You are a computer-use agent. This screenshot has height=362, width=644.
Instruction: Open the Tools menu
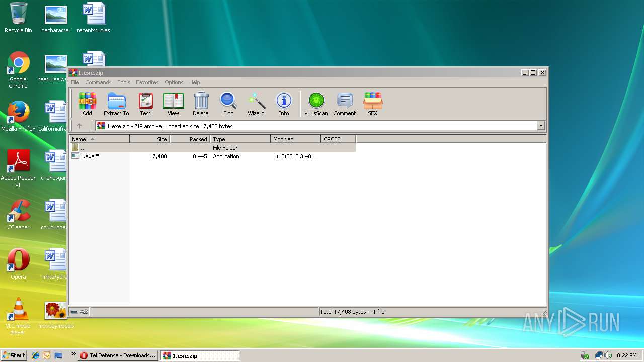pos(124,82)
